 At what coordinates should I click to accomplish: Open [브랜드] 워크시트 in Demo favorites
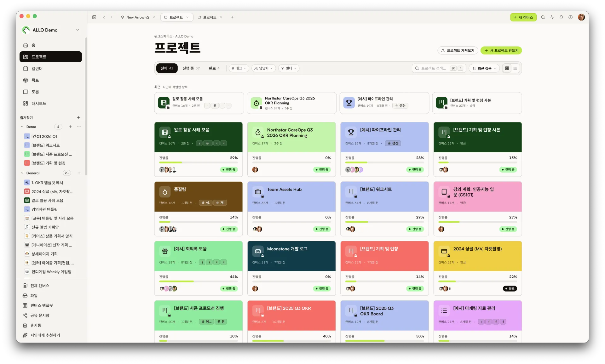point(50,145)
